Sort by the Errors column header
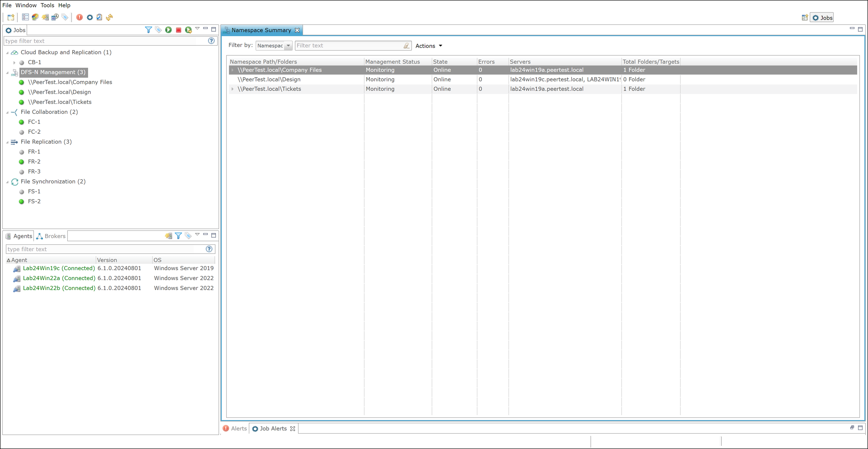Viewport: 868px width, 449px height. [x=493, y=61]
